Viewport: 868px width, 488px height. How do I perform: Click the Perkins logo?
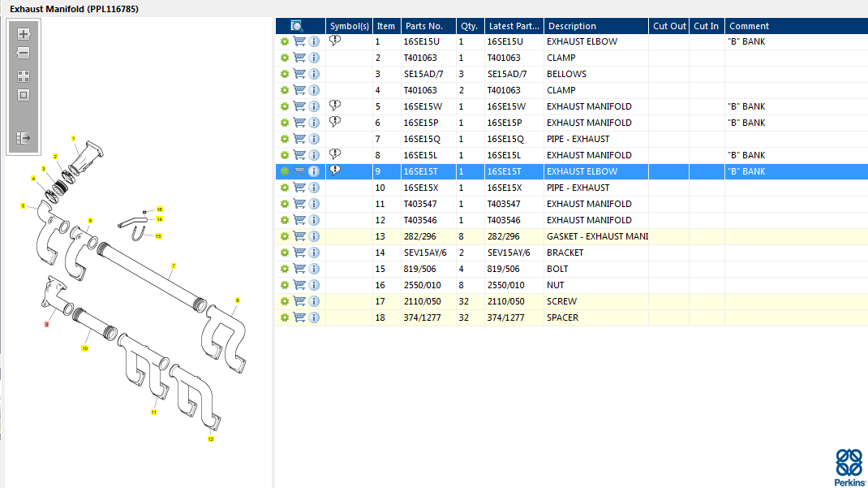point(849,467)
